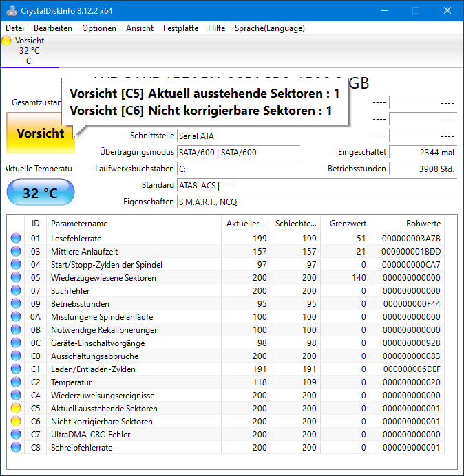Image resolution: width=464 pixels, height=476 pixels.
Task: Minimize the CrystalDiskInfo window
Action: (x=385, y=10)
